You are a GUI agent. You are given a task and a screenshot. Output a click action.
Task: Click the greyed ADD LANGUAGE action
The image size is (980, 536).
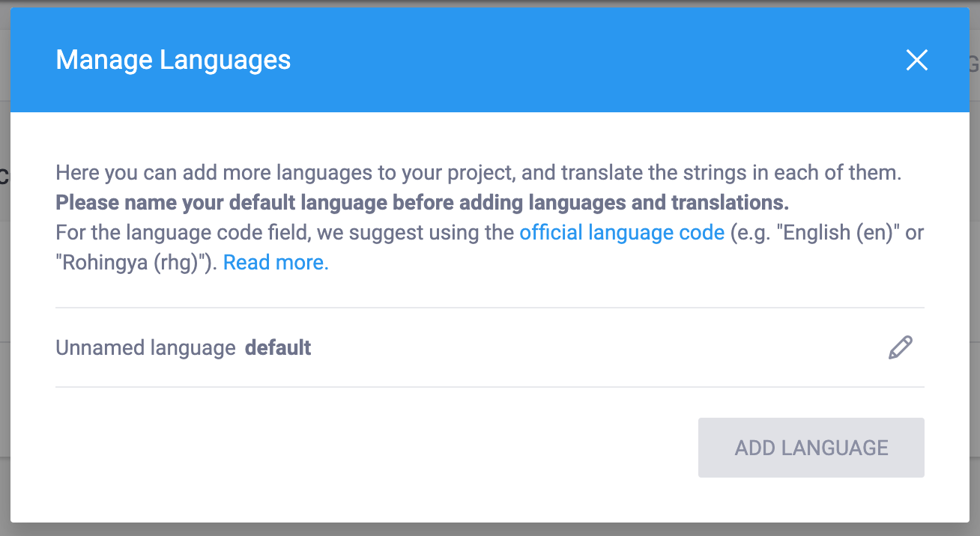tap(811, 447)
